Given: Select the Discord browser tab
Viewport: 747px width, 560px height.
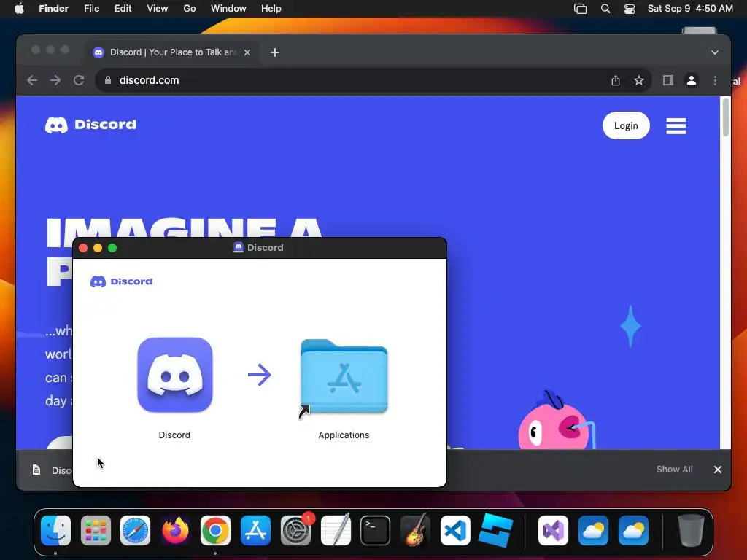Looking at the screenshot, I should 172,52.
